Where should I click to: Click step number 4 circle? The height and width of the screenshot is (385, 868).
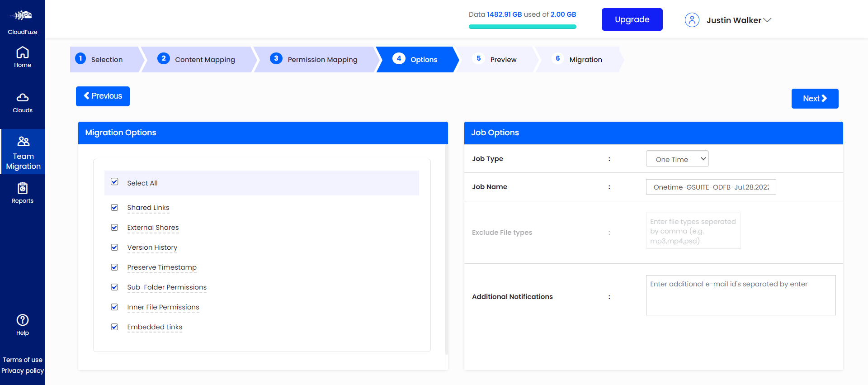pyautogui.click(x=399, y=58)
